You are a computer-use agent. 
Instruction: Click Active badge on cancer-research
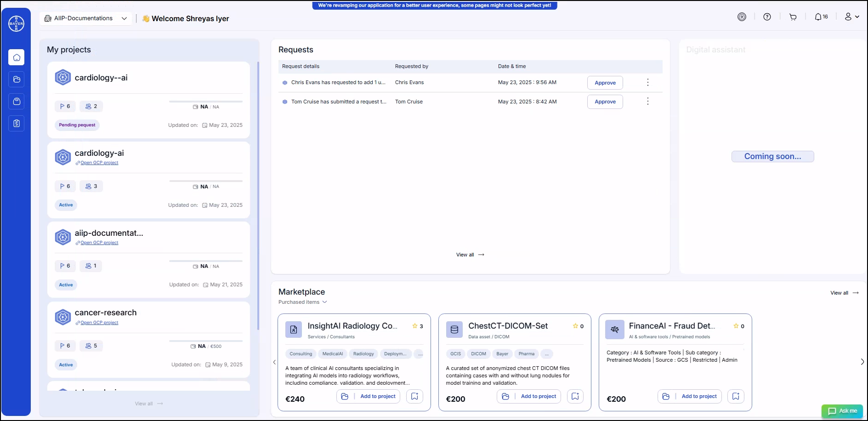point(66,365)
